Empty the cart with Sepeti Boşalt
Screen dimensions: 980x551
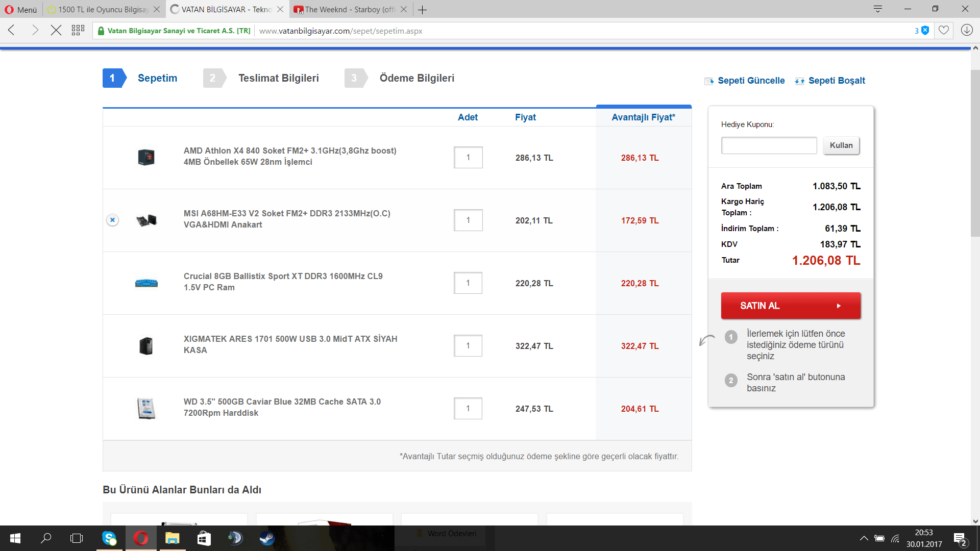pyautogui.click(x=836, y=81)
